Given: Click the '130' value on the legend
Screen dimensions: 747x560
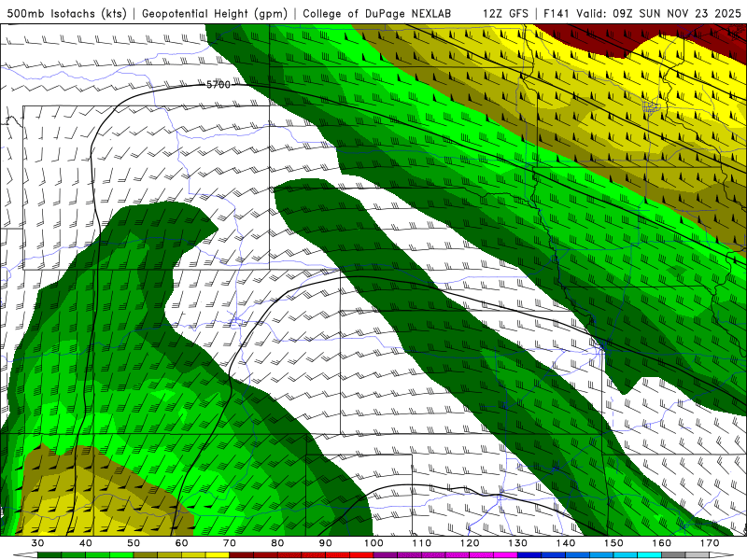Looking at the screenshot, I should click(518, 543).
